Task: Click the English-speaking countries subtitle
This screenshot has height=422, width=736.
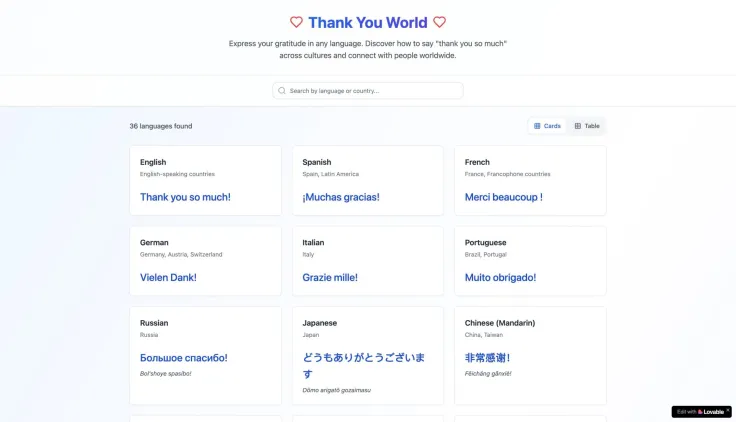Action: [177, 174]
